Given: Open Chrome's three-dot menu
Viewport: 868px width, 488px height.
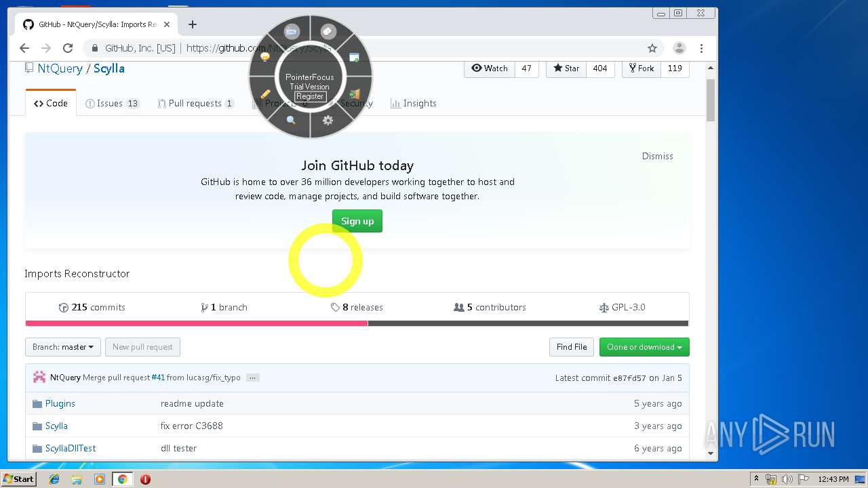Looking at the screenshot, I should point(701,48).
